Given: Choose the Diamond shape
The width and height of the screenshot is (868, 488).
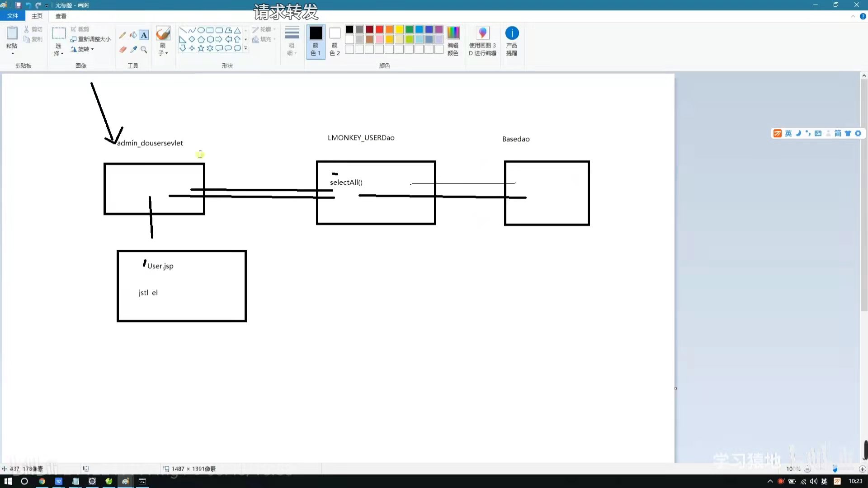Looking at the screenshot, I should tap(192, 39).
